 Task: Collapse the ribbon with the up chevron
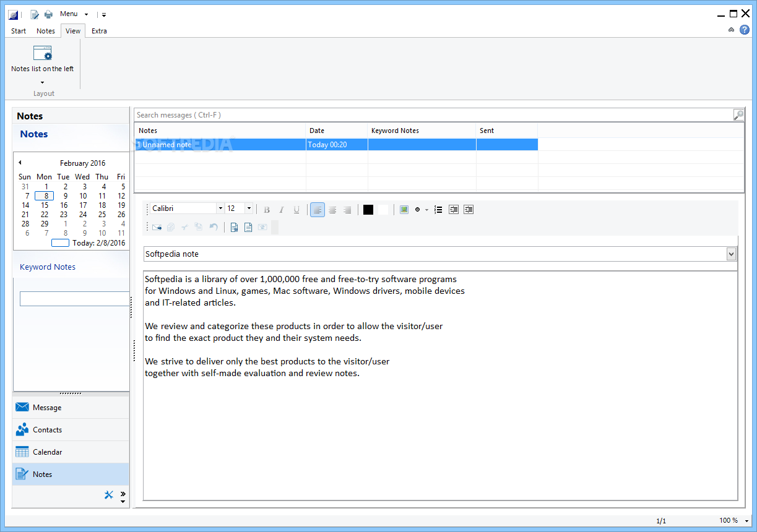(x=731, y=29)
